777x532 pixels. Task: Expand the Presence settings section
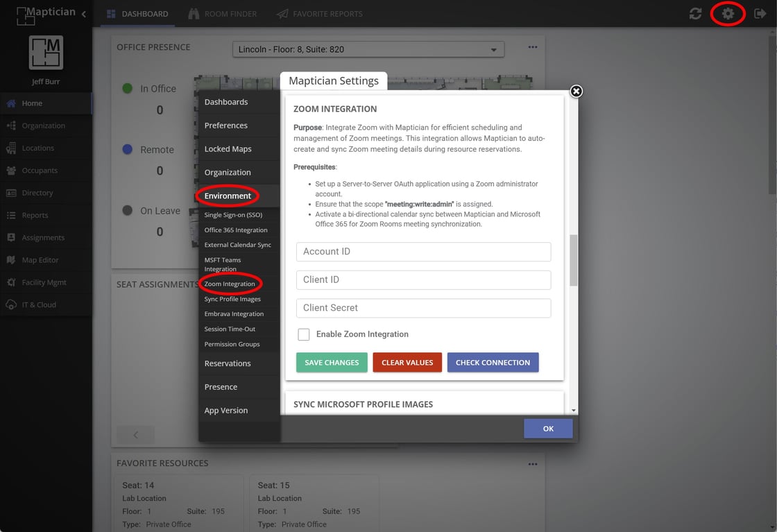coord(221,387)
